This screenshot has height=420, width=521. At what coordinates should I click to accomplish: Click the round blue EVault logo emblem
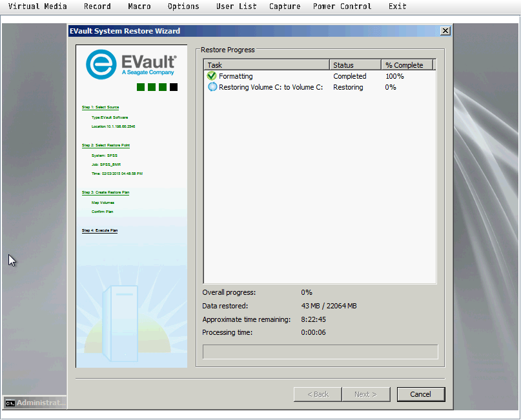(x=101, y=65)
